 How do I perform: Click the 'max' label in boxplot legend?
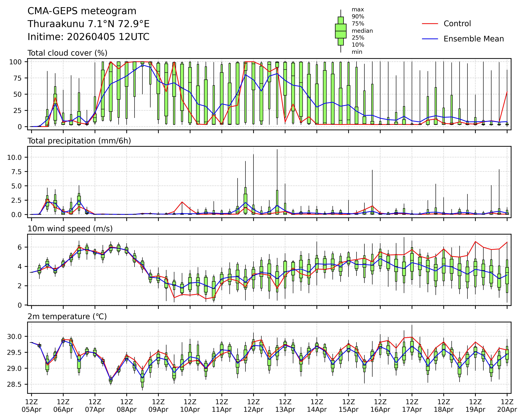[x=358, y=10]
